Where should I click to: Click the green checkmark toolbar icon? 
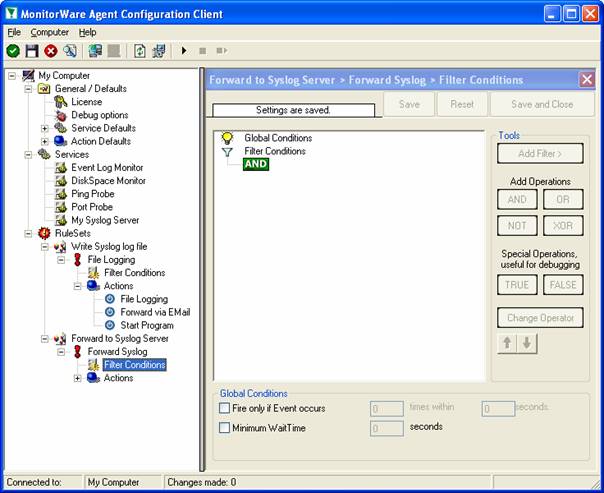(x=13, y=51)
